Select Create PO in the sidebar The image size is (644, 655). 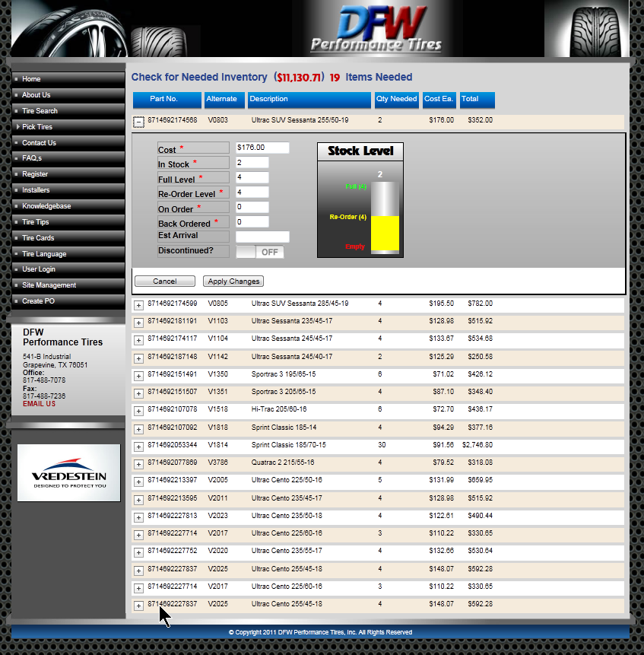[x=68, y=300]
